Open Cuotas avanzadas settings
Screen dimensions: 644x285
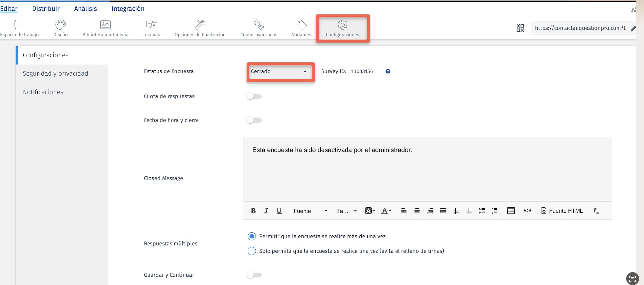[258, 27]
